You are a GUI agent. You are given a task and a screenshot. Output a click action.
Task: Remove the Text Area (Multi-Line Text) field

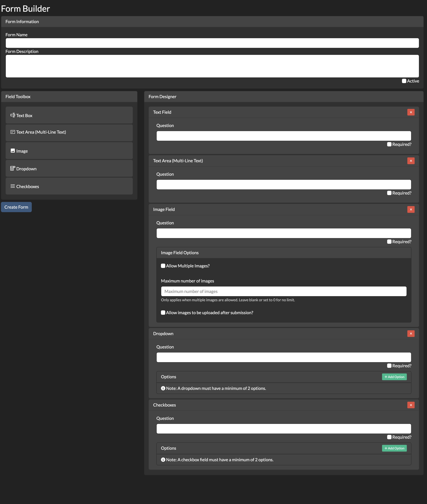tap(411, 161)
